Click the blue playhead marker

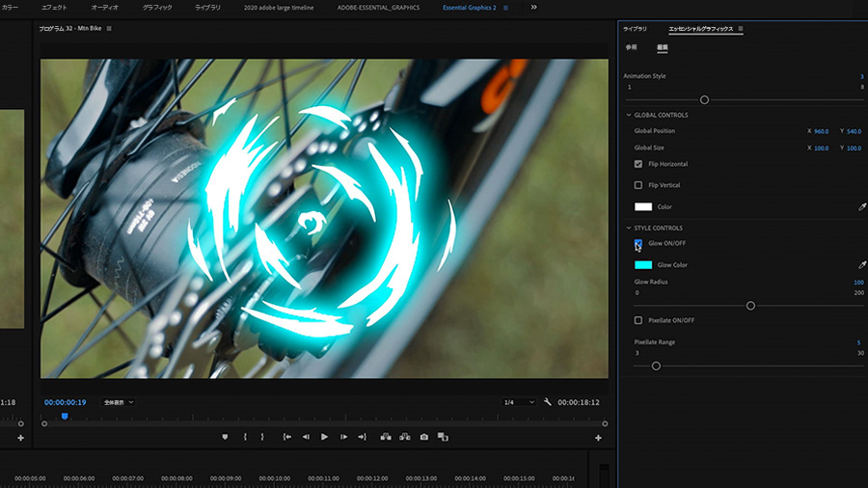point(65,416)
